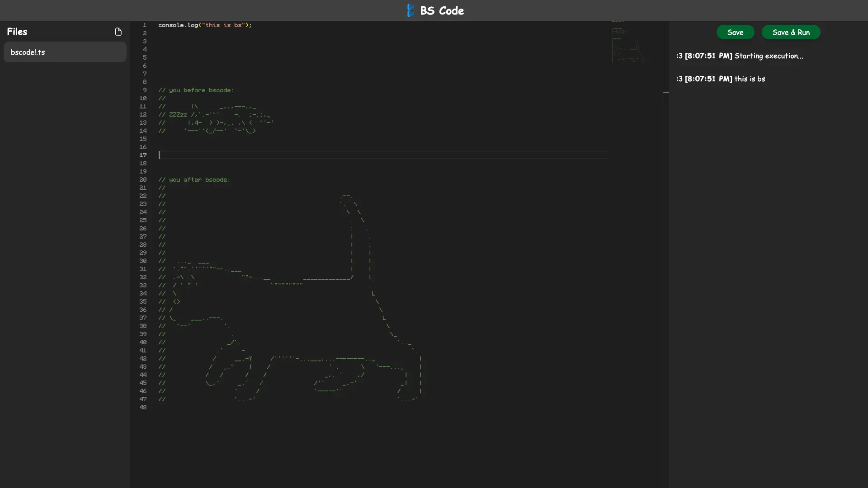Toggle the active line highlight on line 17
Screen dimensions: 868x488
pos(382,155)
